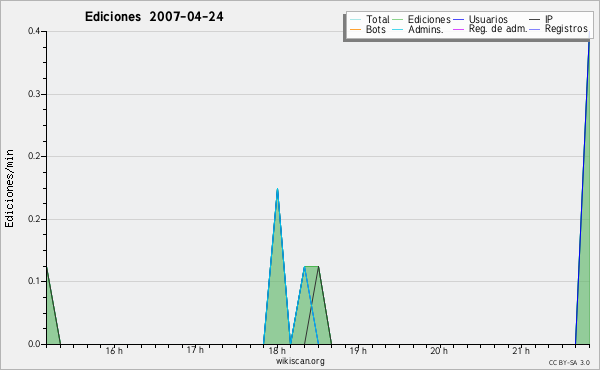The image size is (600, 370).
Task: Click the Total legend color swatch
Action: (355, 20)
